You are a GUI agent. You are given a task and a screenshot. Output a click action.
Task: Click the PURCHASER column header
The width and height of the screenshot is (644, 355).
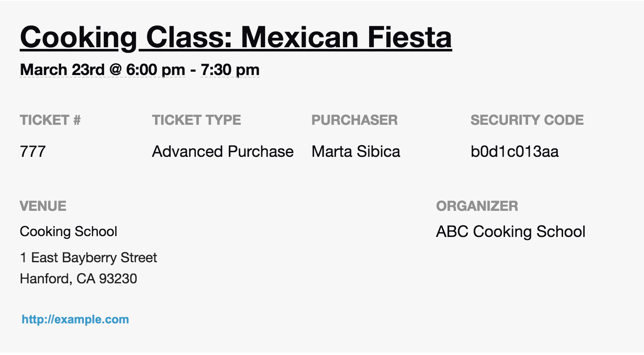coord(354,120)
